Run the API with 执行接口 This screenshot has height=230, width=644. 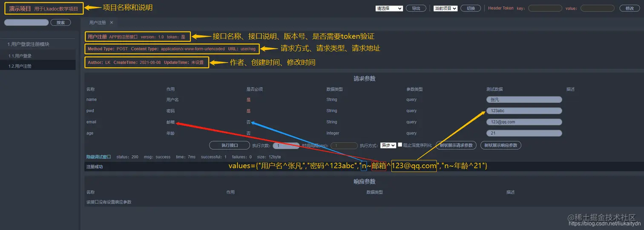coord(230,146)
